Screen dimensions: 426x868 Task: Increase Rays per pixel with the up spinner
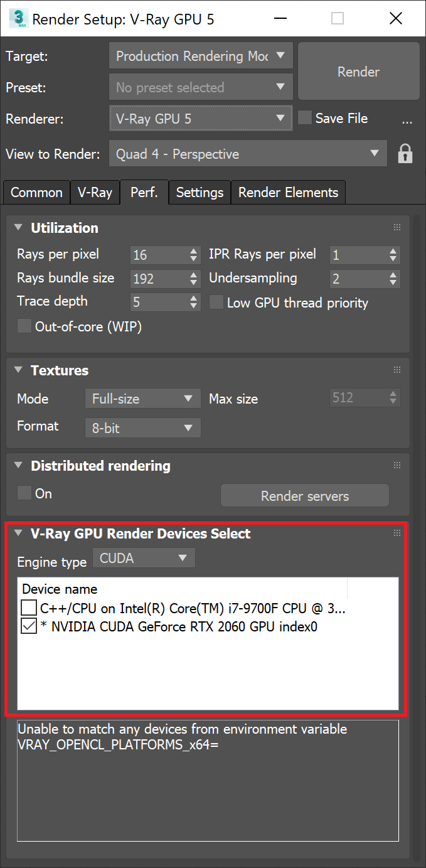[194, 250]
